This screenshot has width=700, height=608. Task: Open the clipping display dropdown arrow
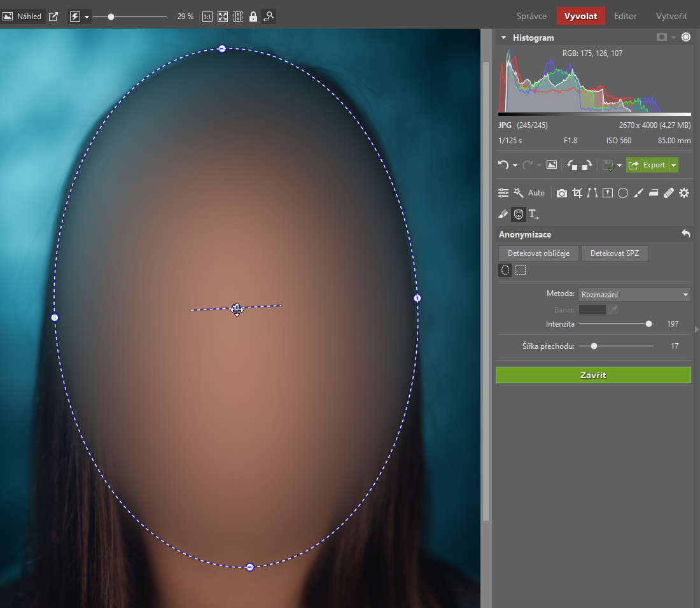pos(673,38)
